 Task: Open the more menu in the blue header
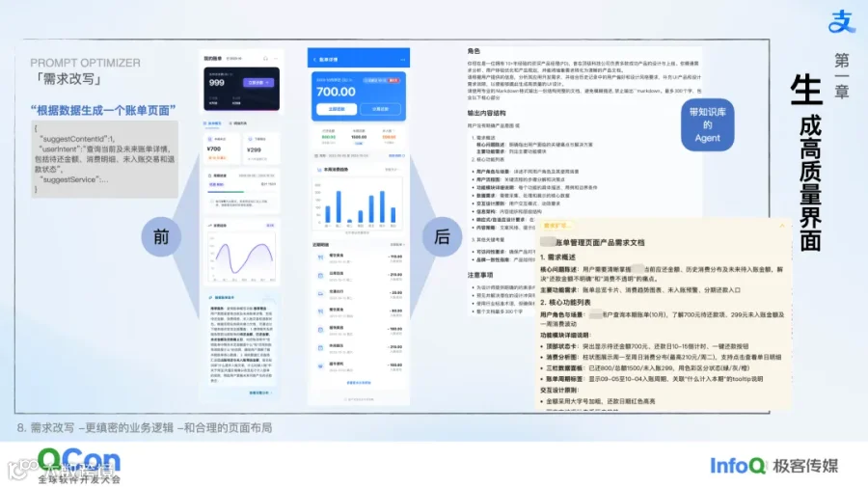402,59
